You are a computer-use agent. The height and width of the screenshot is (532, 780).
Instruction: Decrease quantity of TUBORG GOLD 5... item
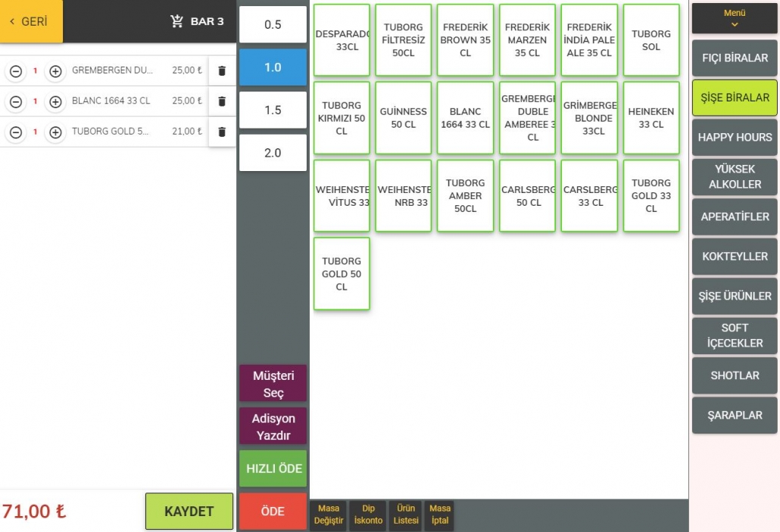click(16, 132)
